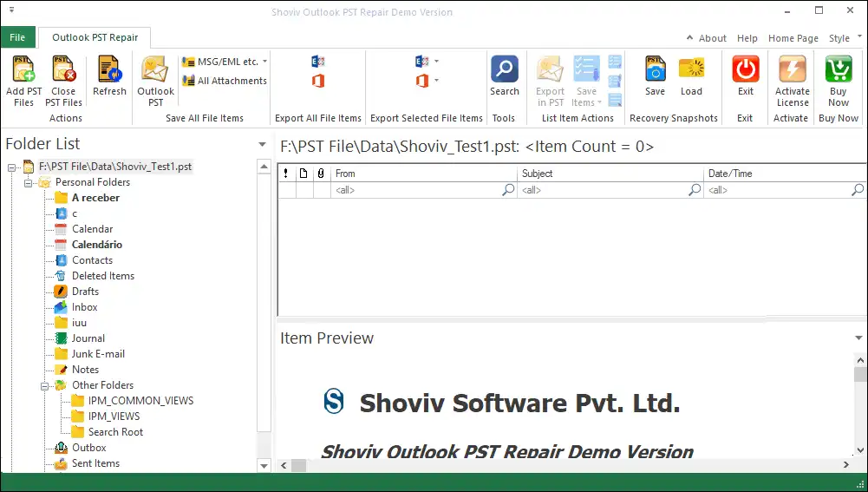Open the Style dropdown menu
868x492 pixels.
click(844, 38)
